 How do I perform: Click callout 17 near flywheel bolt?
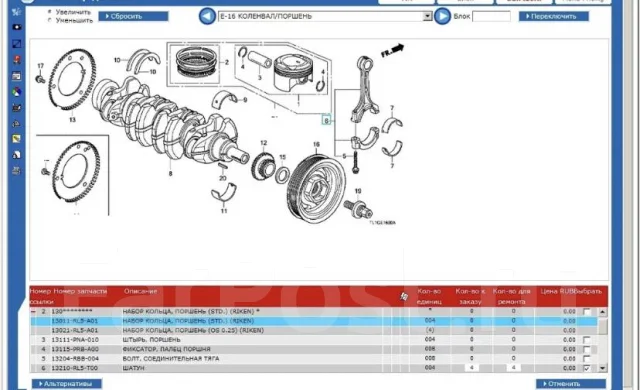coord(40,66)
